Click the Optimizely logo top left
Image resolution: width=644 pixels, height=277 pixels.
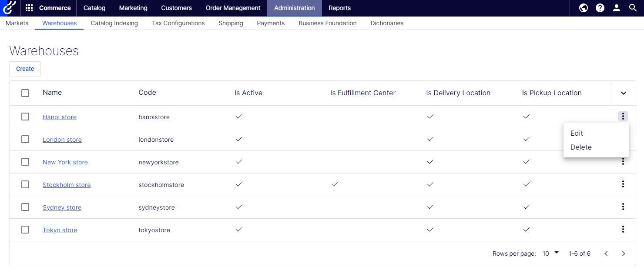click(9, 8)
